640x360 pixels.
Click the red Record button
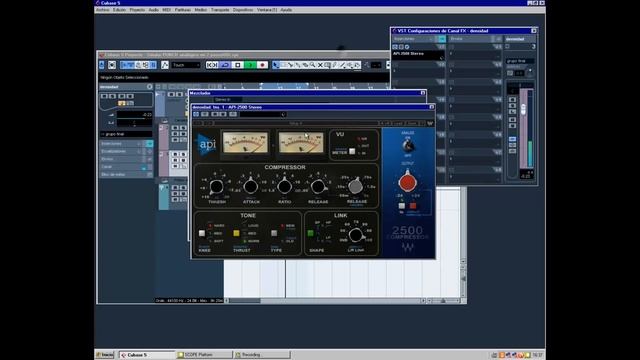pos(262,65)
